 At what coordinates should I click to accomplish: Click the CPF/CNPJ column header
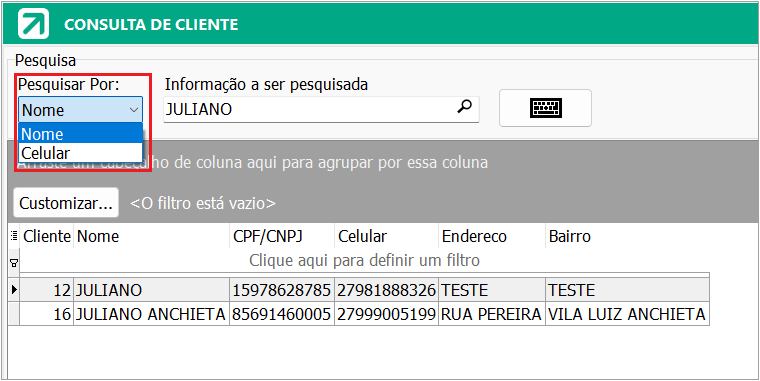282,236
